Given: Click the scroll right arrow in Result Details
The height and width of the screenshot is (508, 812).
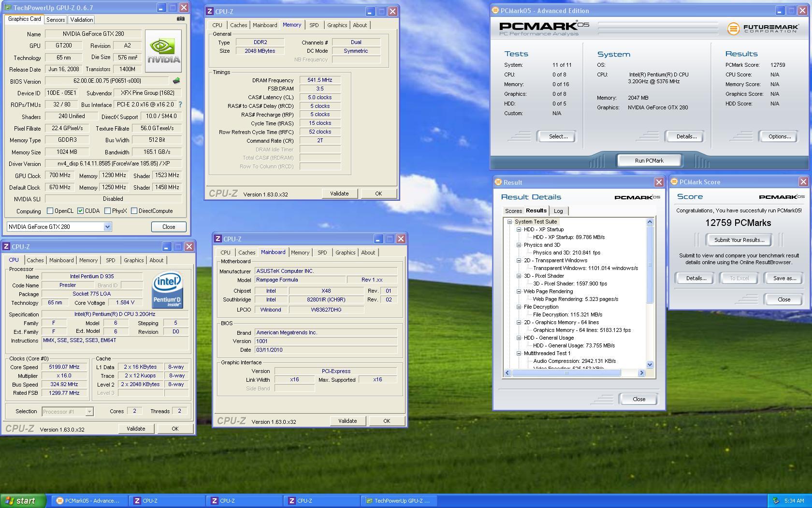Looking at the screenshot, I should (x=641, y=373).
